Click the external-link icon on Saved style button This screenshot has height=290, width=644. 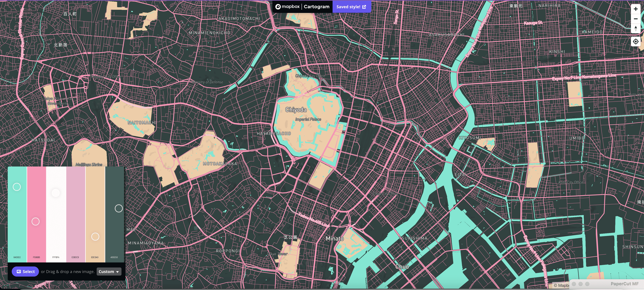(364, 7)
